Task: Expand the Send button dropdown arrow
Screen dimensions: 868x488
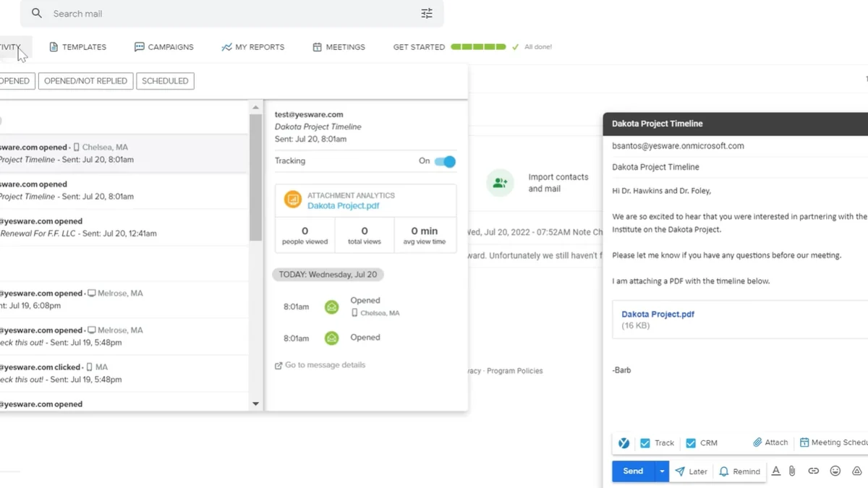Action: coord(661,471)
